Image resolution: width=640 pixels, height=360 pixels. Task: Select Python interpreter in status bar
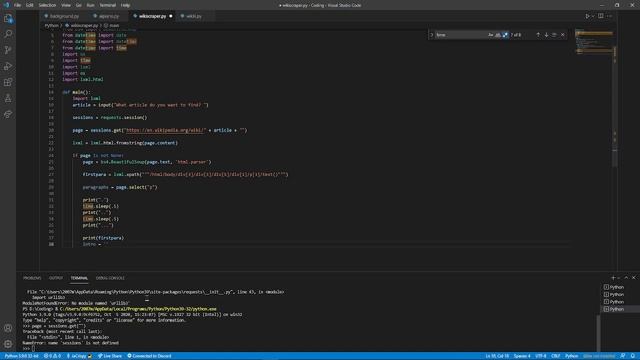tap(22, 356)
